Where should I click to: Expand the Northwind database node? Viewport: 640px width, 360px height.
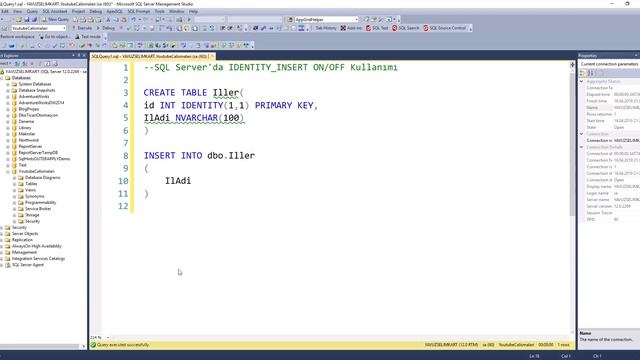(x=8, y=140)
